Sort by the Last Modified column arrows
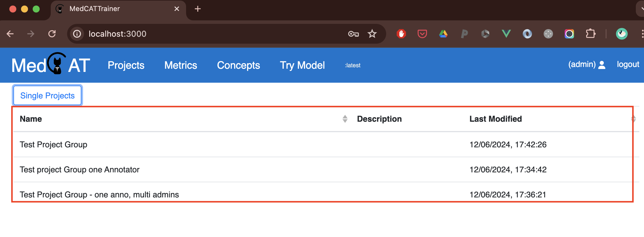 (x=633, y=119)
